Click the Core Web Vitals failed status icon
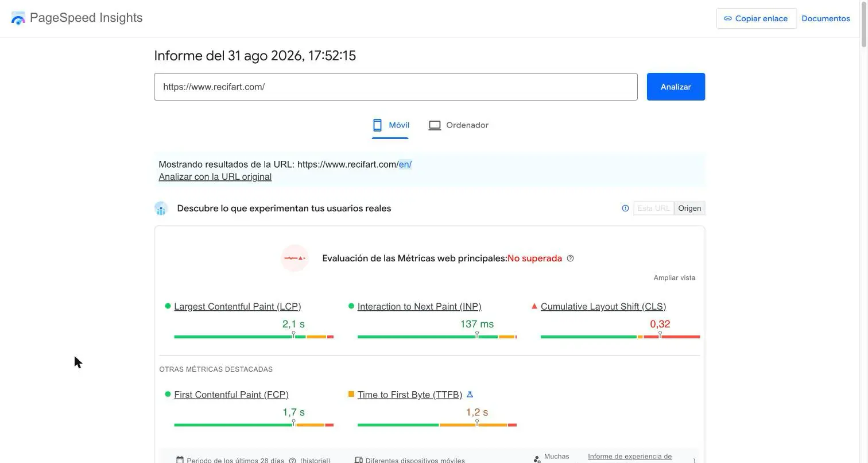The image size is (868, 463). point(294,258)
